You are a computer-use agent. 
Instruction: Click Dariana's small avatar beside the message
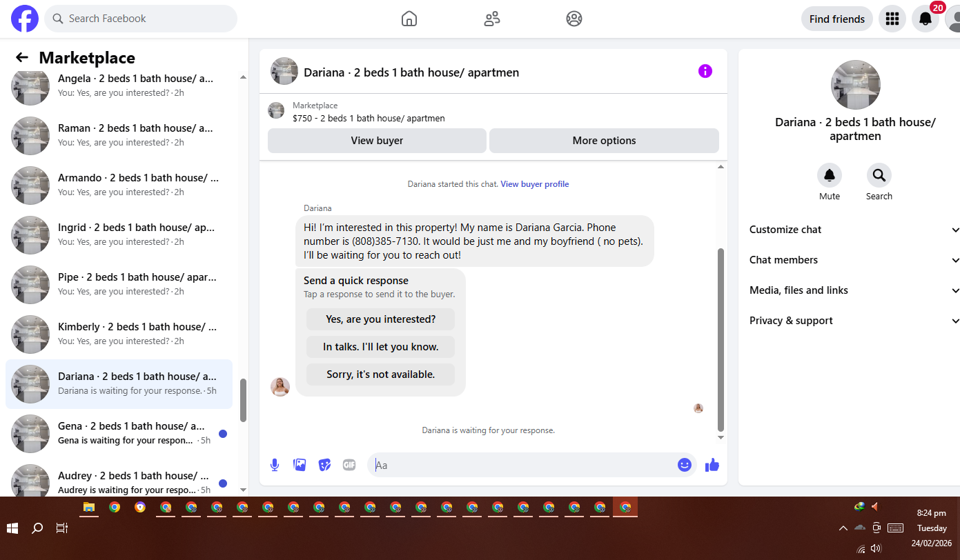(280, 387)
